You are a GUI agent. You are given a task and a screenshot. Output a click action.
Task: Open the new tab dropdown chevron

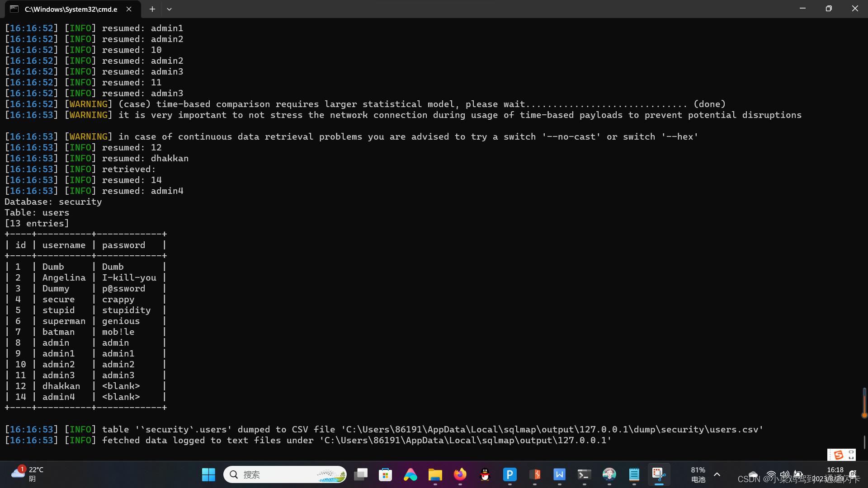pyautogui.click(x=170, y=9)
